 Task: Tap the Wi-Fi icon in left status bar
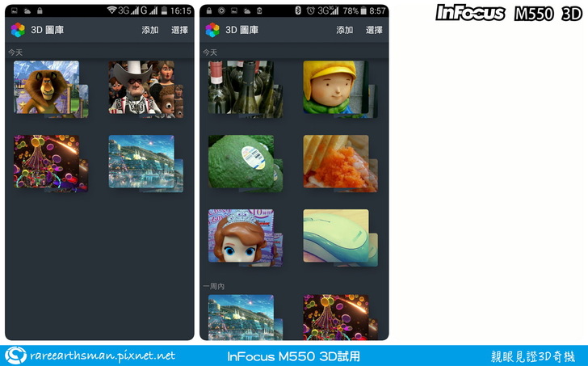point(111,11)
